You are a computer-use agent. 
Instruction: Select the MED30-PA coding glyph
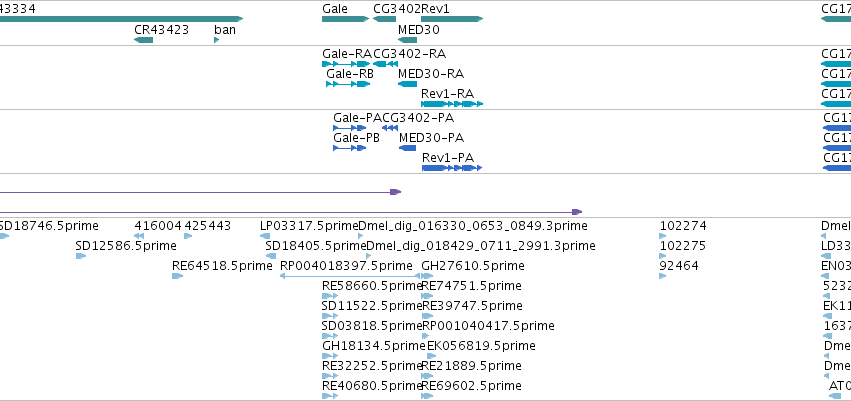pos(407,148)
